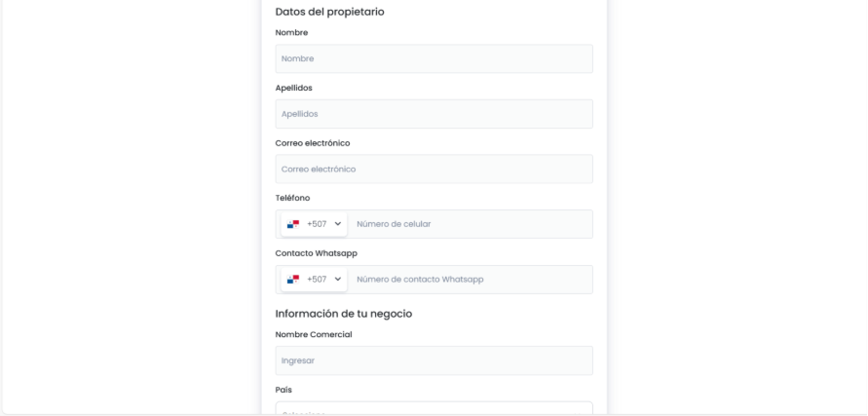Viewport: 868px width, 416px height.
Task: Click the Contacto Whatsapp label
Action: 316,253
